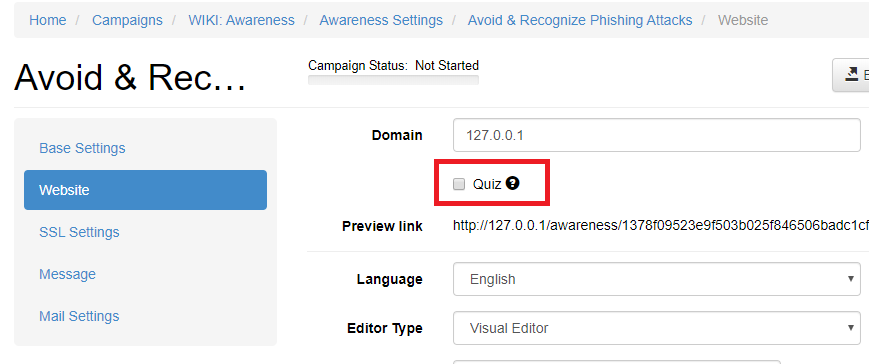Image resolution: width=869 pixels, height=364 pixels.
Task: Open Base Settings in the sidebar
Action: click(82, 148)
